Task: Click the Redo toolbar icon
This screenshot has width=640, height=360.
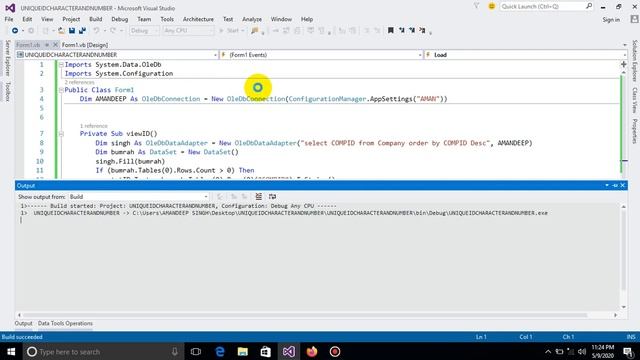Action: 113,31
